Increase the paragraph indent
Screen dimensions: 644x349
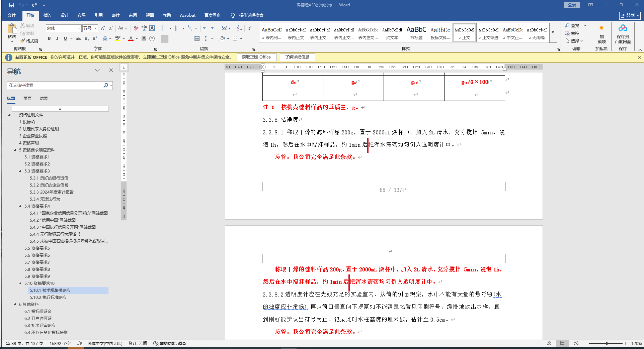[214, 28]
